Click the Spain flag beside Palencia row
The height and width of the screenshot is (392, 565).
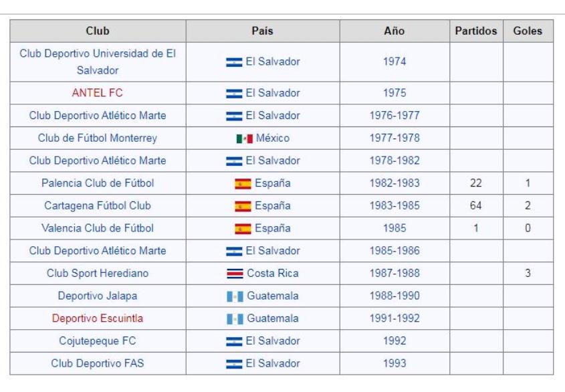[243, 183]
